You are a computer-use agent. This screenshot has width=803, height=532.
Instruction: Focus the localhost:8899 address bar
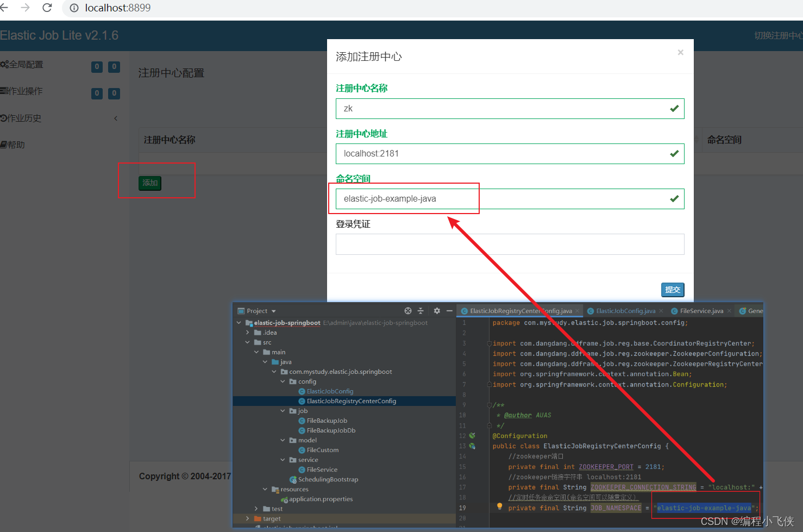[118, 8]
